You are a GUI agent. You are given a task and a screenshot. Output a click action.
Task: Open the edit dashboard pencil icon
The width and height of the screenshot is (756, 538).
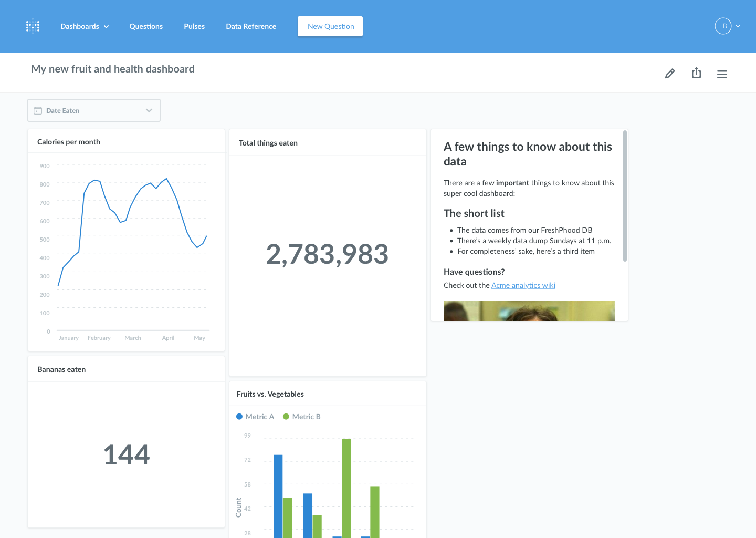[x=669, y=73]
